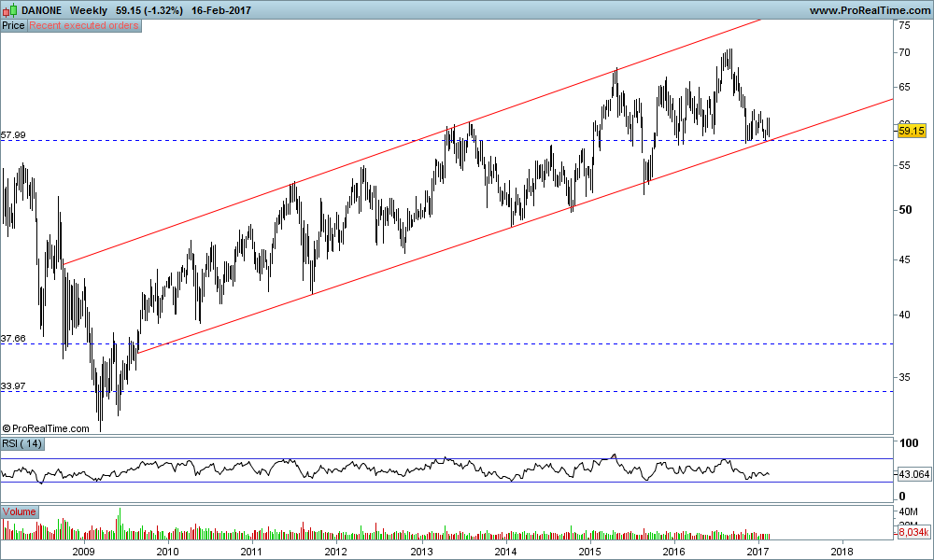Screen dimensions: 934x560
Task: Click the 43.064 RSI value tag
Action: point(913,474)
